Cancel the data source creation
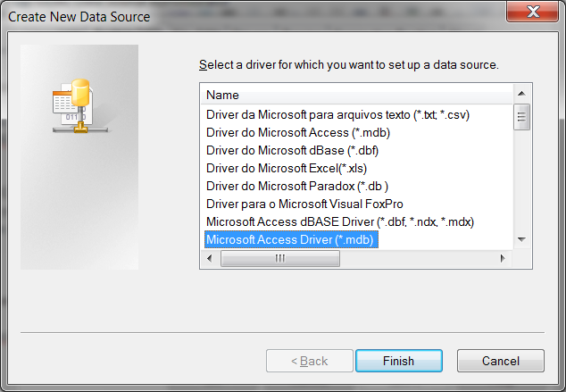The image size is (566, 392). [500, 361]
